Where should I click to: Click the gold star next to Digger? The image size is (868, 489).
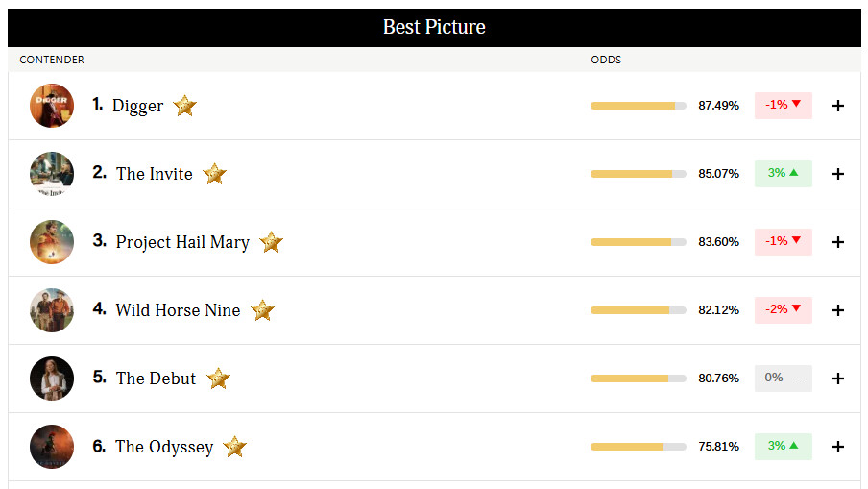pyautogui.click(x=185, y=106)
